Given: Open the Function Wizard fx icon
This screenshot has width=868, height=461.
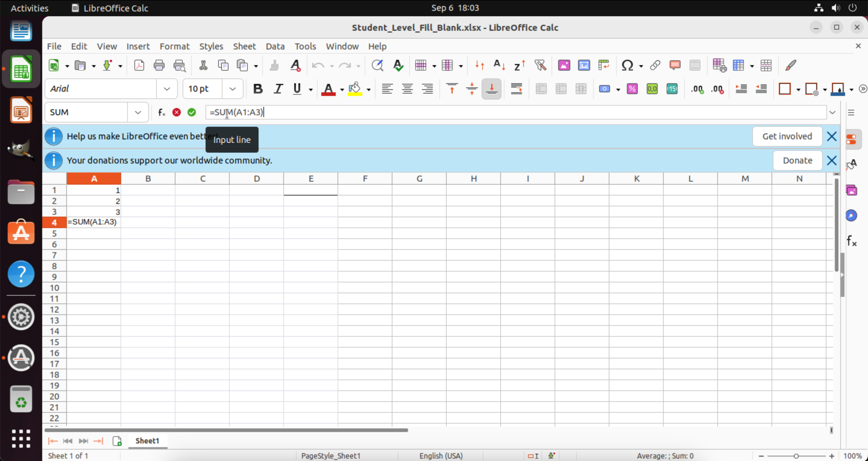Looking at the screenshot, I should coord(162,112).
